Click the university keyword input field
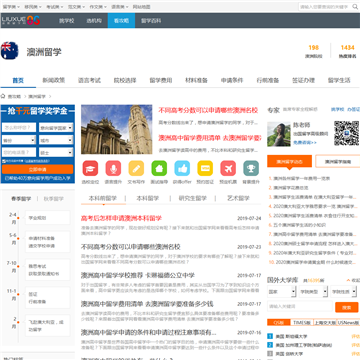Screen dimensions: 360x360 (300, 306)
